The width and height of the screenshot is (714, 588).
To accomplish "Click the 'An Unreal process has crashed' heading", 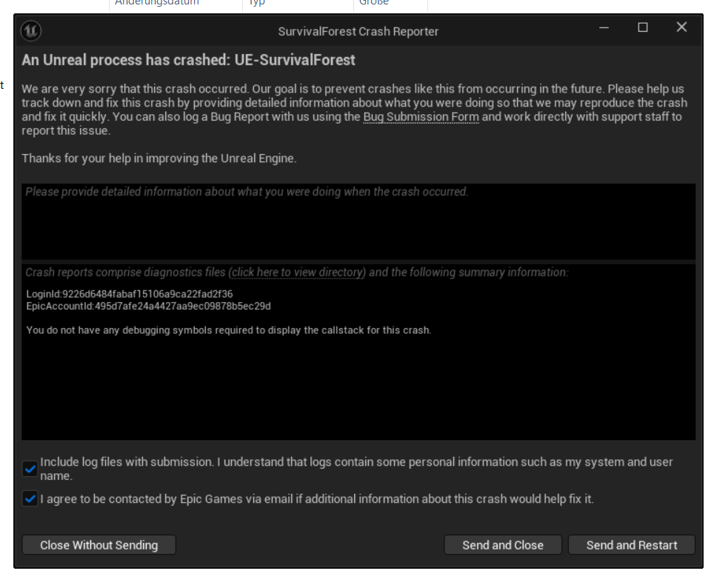I will [188, 59].
